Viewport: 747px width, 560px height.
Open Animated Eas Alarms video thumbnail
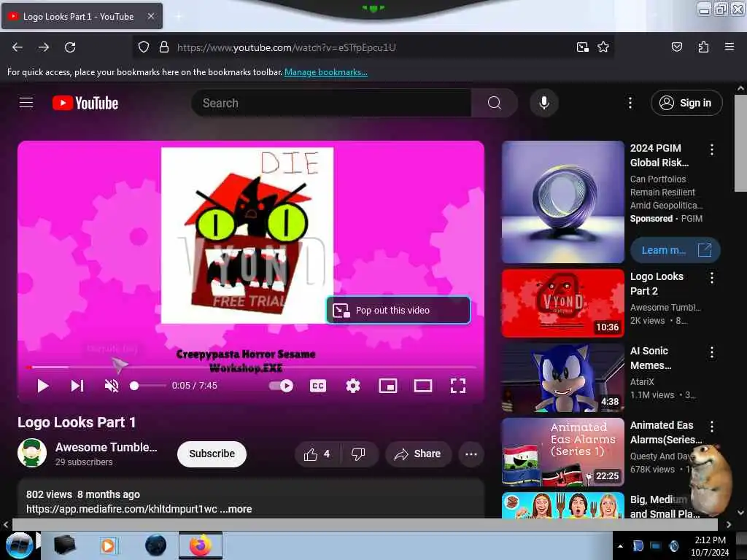tap(563, 452)
